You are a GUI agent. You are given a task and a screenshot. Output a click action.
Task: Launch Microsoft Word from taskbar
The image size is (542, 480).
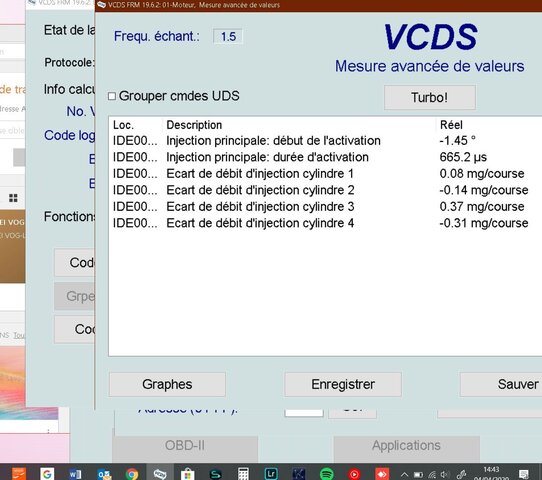point(75,474)
